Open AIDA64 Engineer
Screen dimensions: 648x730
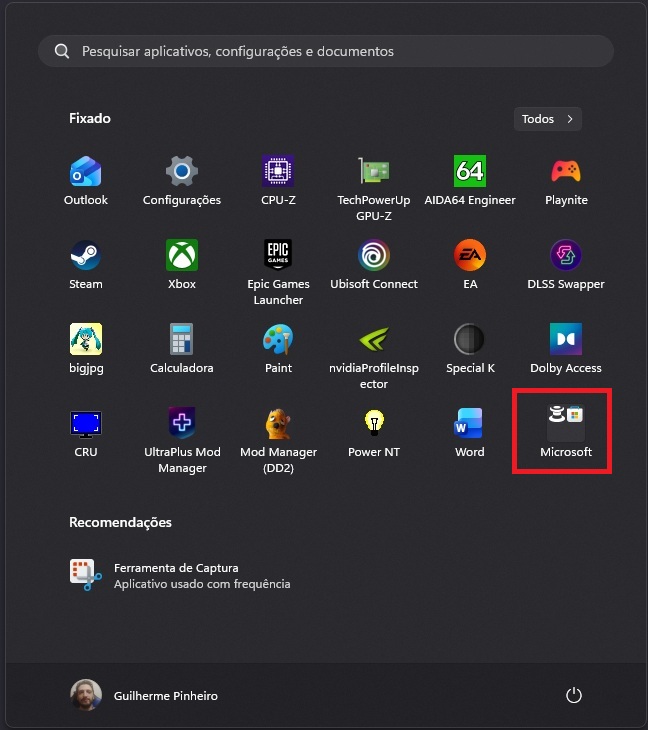click(x=470, y=182)
